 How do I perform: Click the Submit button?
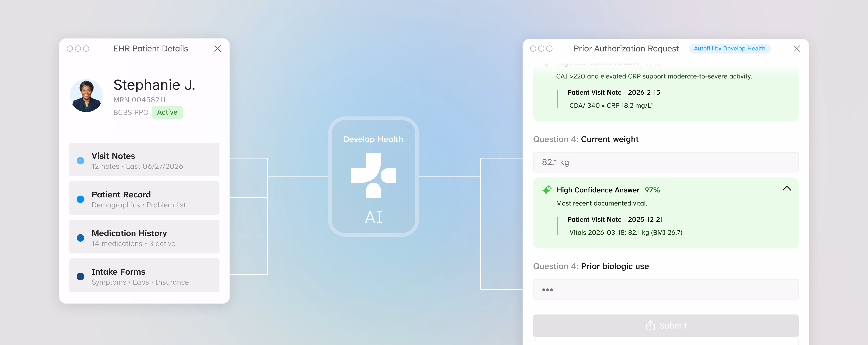[x=666, y=325]
